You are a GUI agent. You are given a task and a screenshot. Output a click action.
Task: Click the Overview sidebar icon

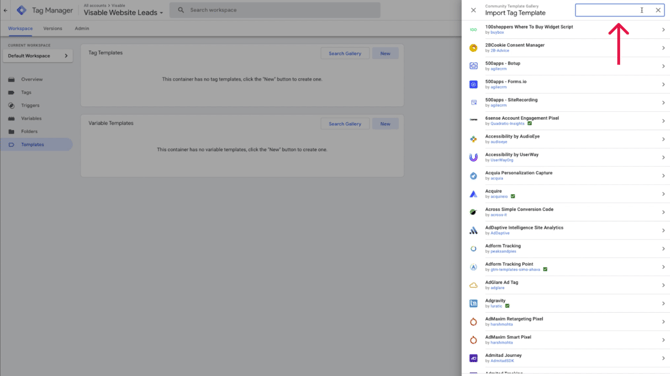[x=11, y=79]
